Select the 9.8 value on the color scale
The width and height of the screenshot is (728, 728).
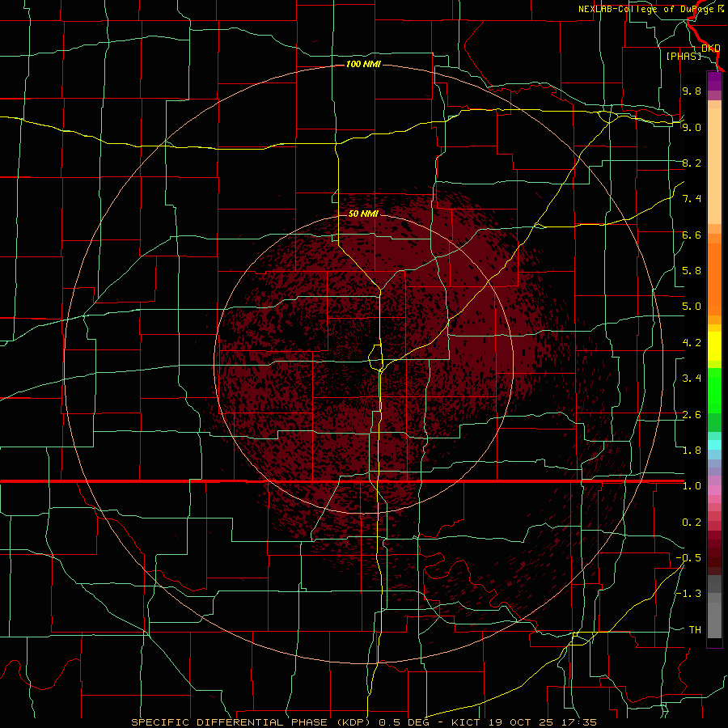click(x=692, y=91)
